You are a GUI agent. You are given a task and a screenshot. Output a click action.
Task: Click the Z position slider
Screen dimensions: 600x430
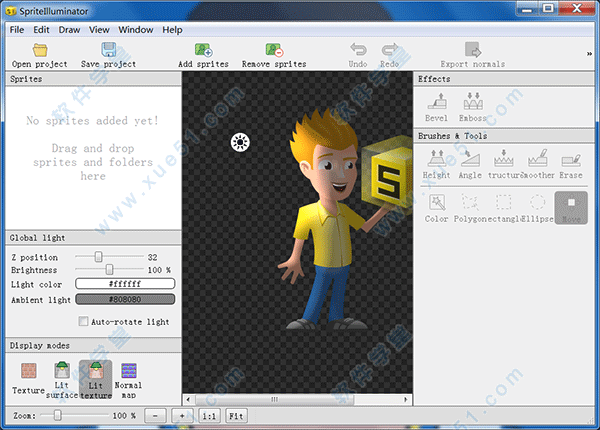[x=98, y=257]
